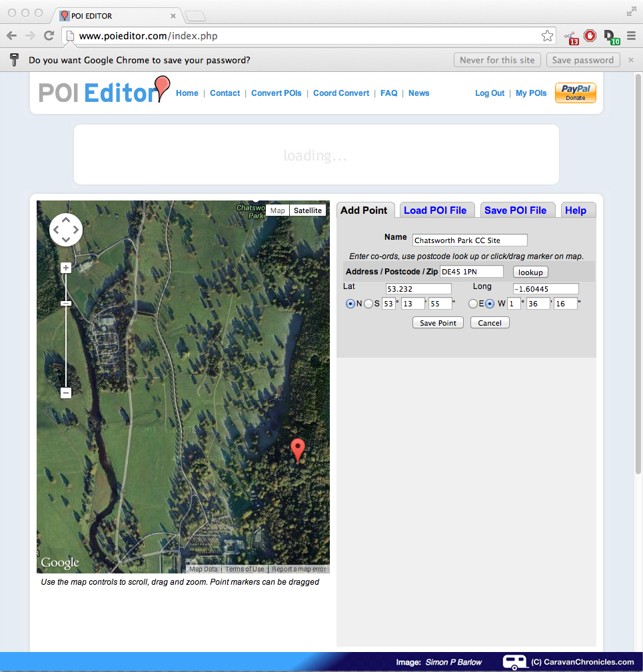Screen dimensions: 643x672
Task: Open the Save POI File tab
Action: pyautogui.click(x=515, y=210)
